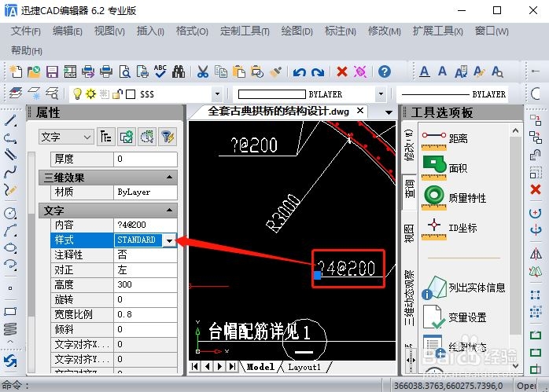Viewport: 549px width, 392px height.
Task: Select the Circle draw tool
Action: 10,213
